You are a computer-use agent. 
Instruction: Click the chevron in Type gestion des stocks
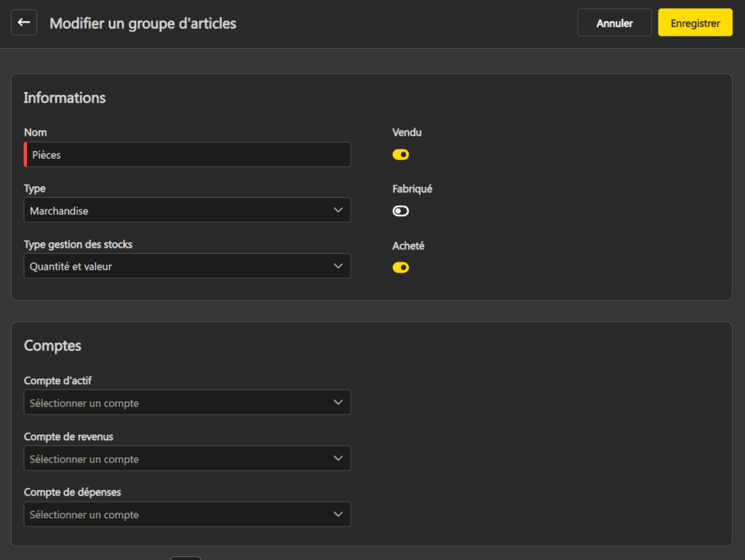coord(338,266)
